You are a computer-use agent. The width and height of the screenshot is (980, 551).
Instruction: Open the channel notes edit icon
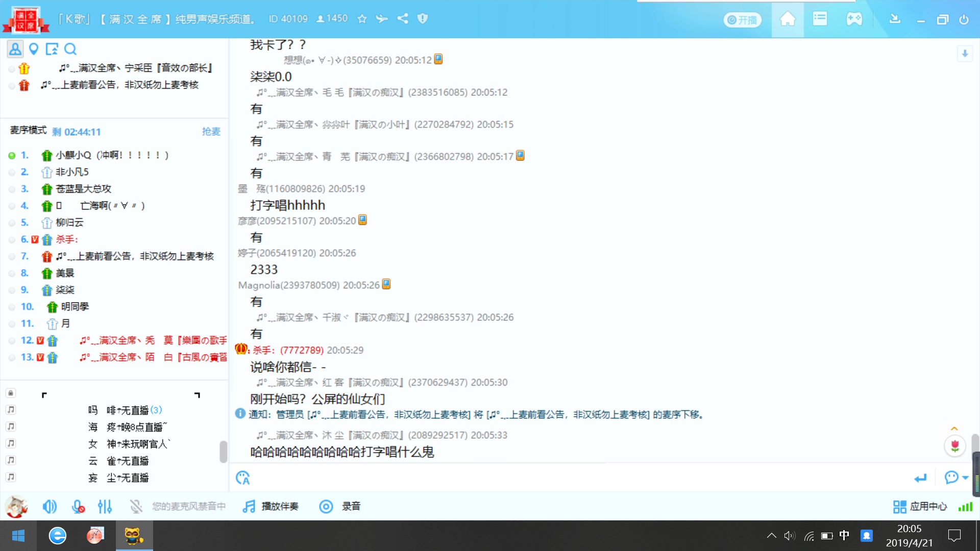pos(52,49)
